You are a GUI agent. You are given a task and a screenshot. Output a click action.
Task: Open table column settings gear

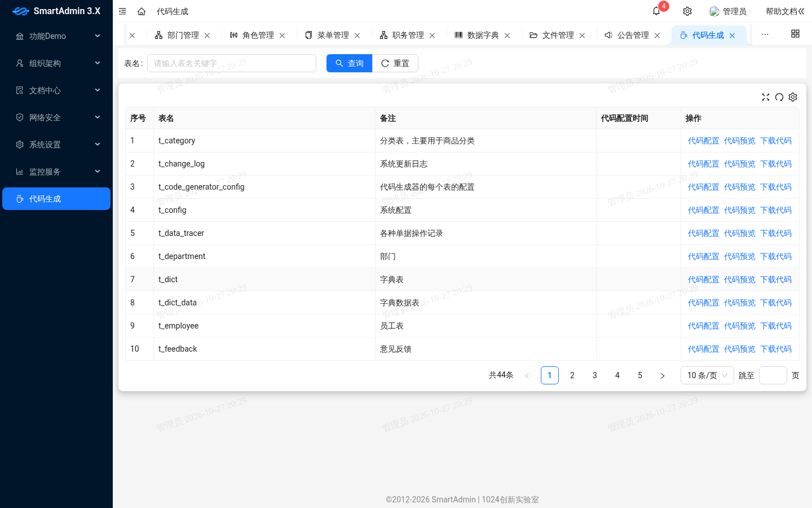point(793,97)
